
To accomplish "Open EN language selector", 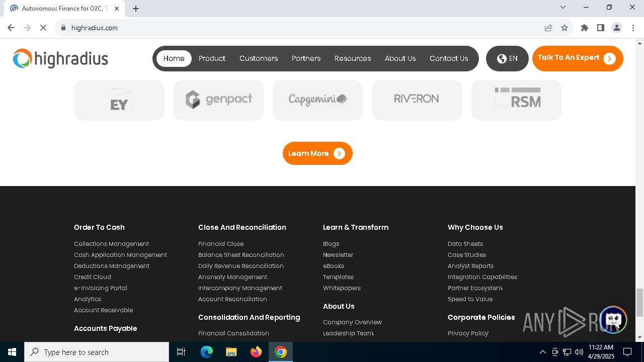I will (x=507, y=58).
